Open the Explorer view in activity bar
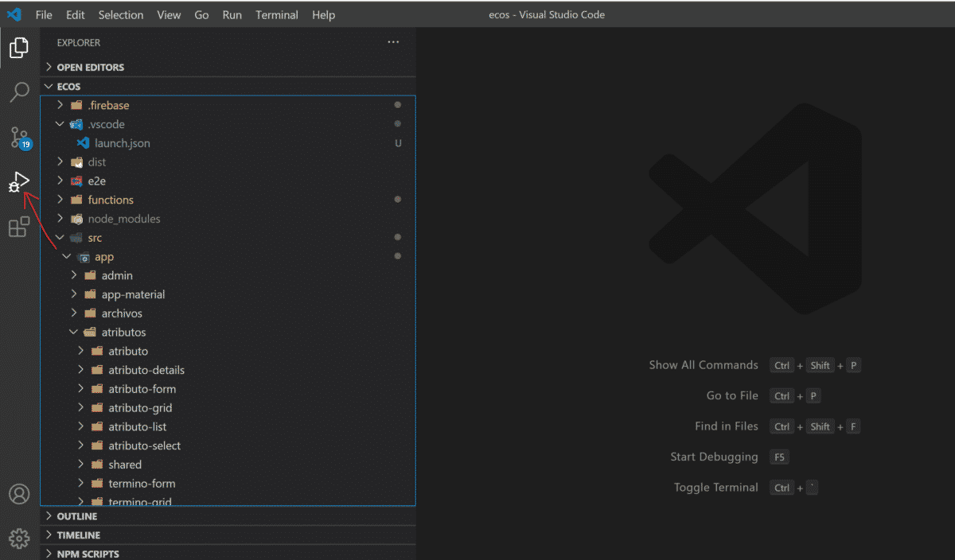The image size is (955, 560). [x=19, y=48]
